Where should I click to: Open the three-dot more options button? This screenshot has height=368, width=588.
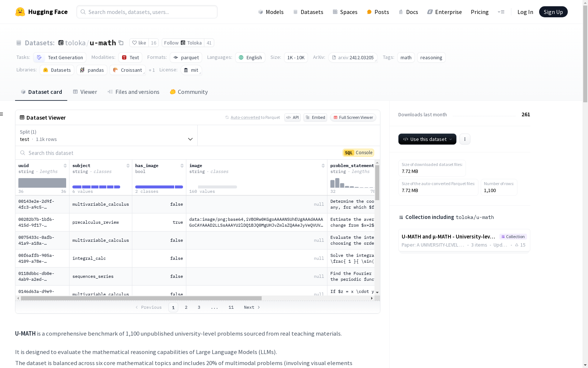(465, 139)
